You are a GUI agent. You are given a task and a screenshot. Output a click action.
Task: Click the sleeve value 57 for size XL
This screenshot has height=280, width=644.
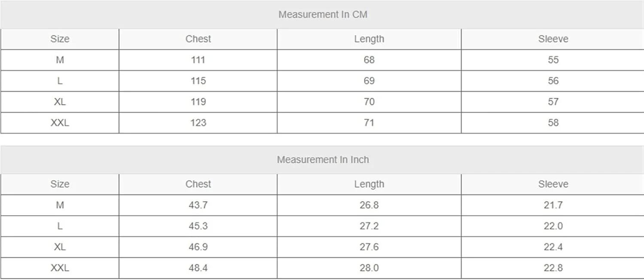click(x=553, y=102)
